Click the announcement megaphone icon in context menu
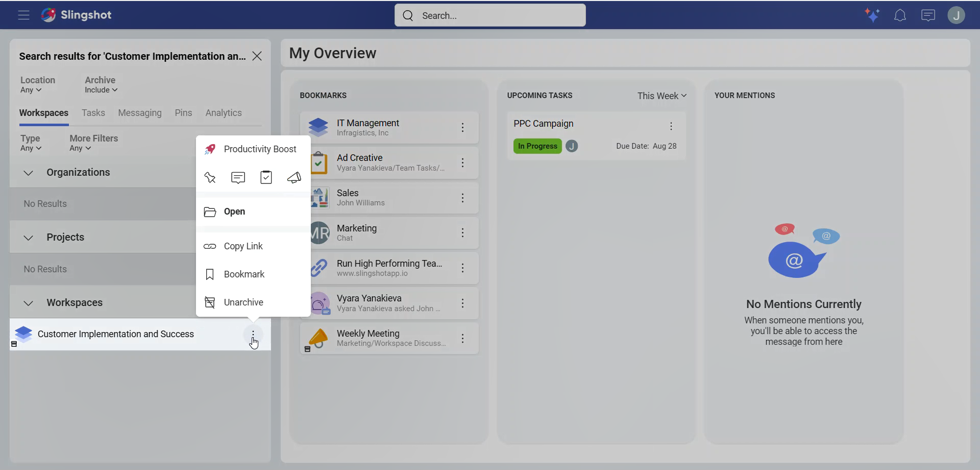This screenshot has height=470, width=980. pyautogui.click(x=294, y=177)
